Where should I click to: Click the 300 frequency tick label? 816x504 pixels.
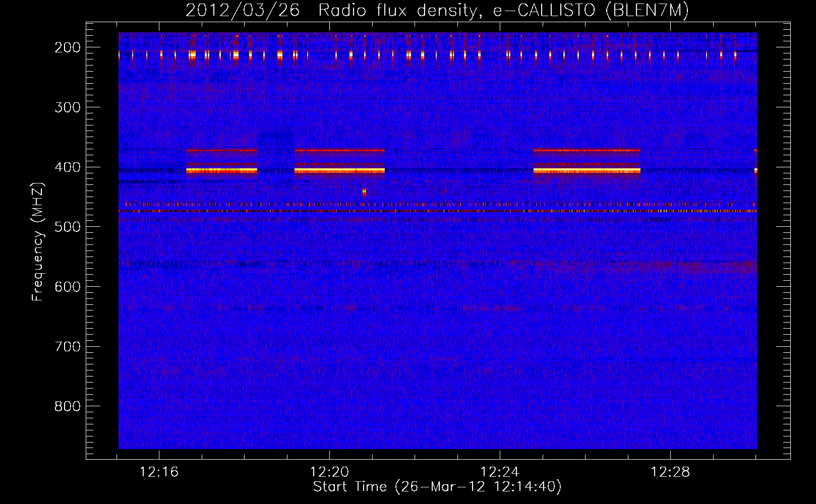tap(68, 107)
